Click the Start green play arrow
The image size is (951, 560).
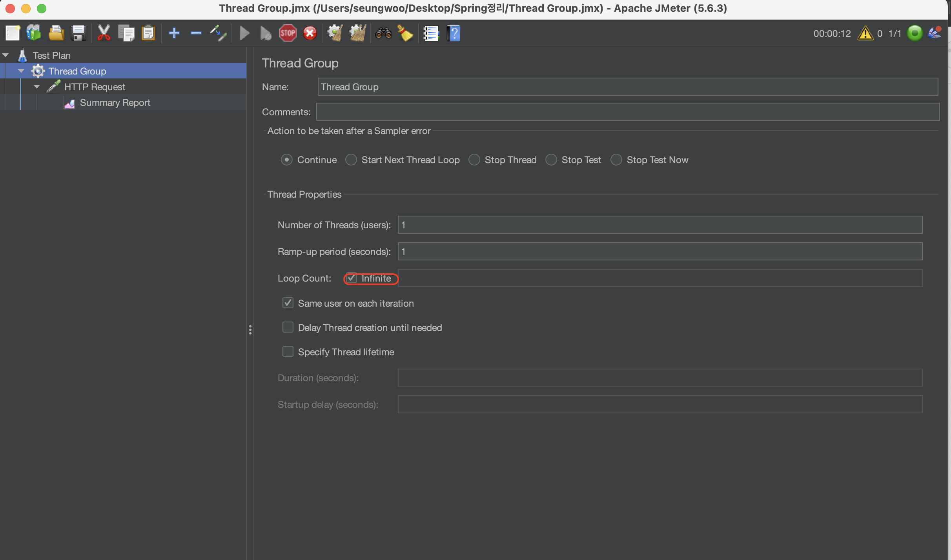click(244, 33)
